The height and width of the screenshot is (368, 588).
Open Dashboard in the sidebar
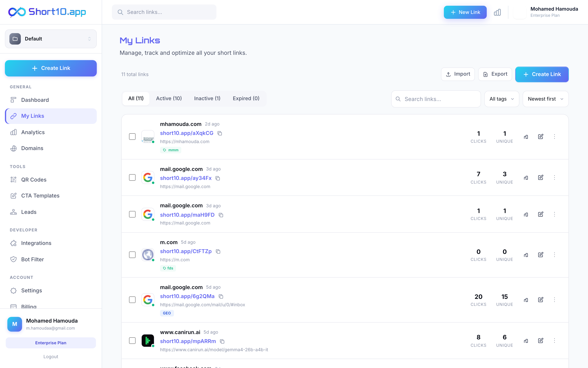pyautogui.click(x=51, y=100)
